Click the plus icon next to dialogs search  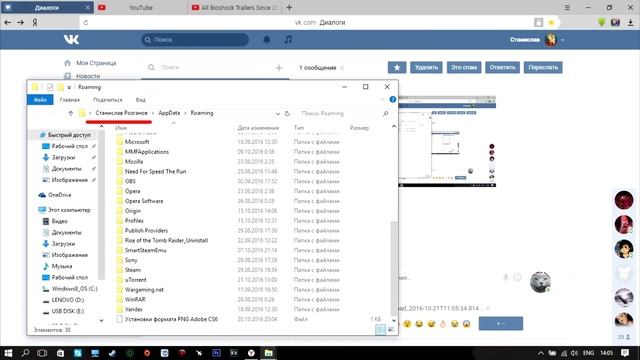[x=279, y=68]
